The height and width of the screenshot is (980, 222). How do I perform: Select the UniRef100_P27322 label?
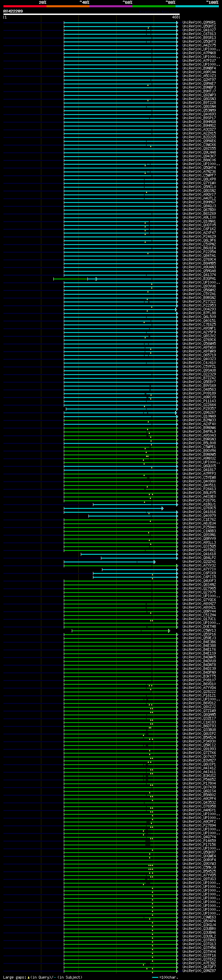(199, 301)
